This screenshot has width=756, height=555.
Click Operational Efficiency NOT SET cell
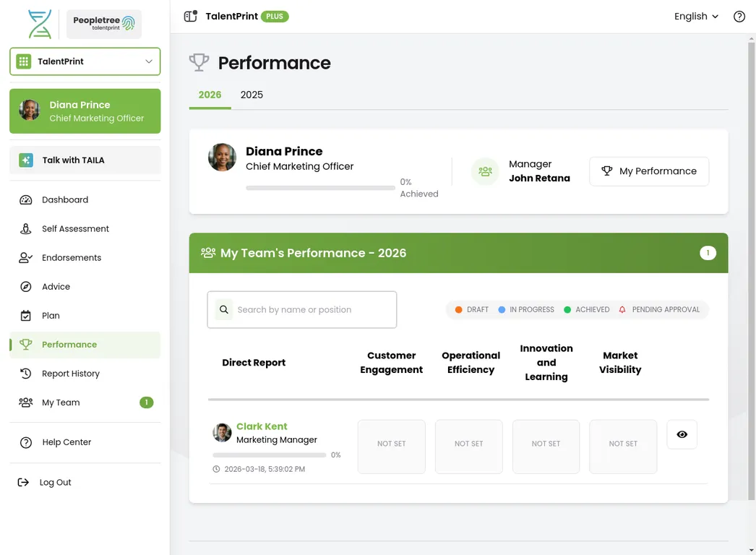click(x=468, y=447)
